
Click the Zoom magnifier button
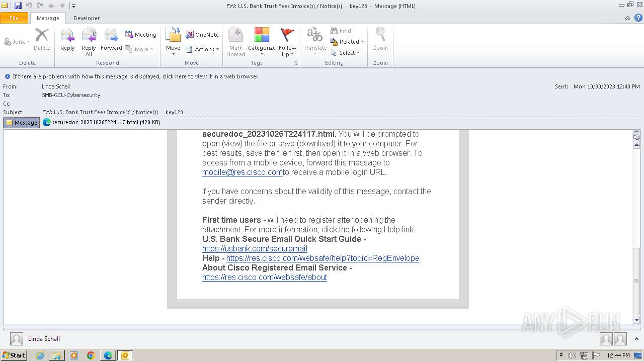(x=380, y=39)
